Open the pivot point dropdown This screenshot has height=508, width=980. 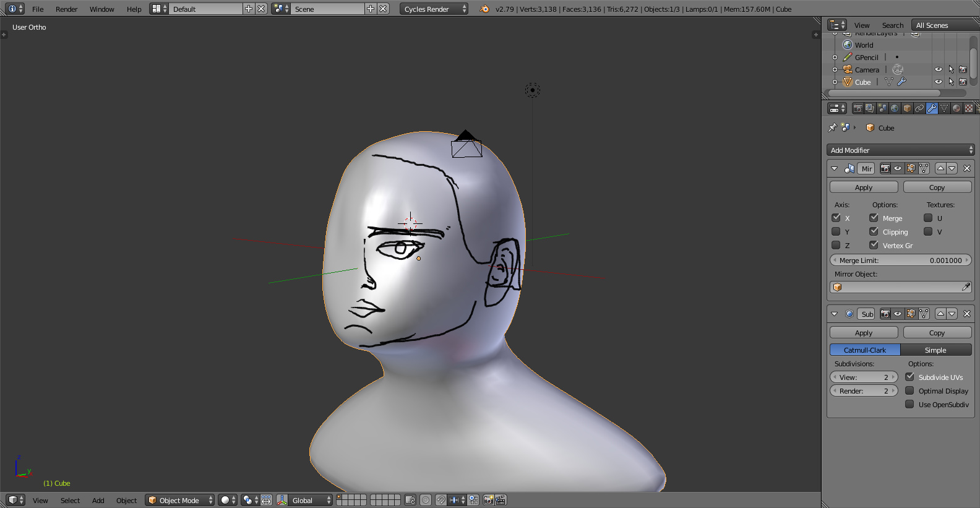(250, 500)
